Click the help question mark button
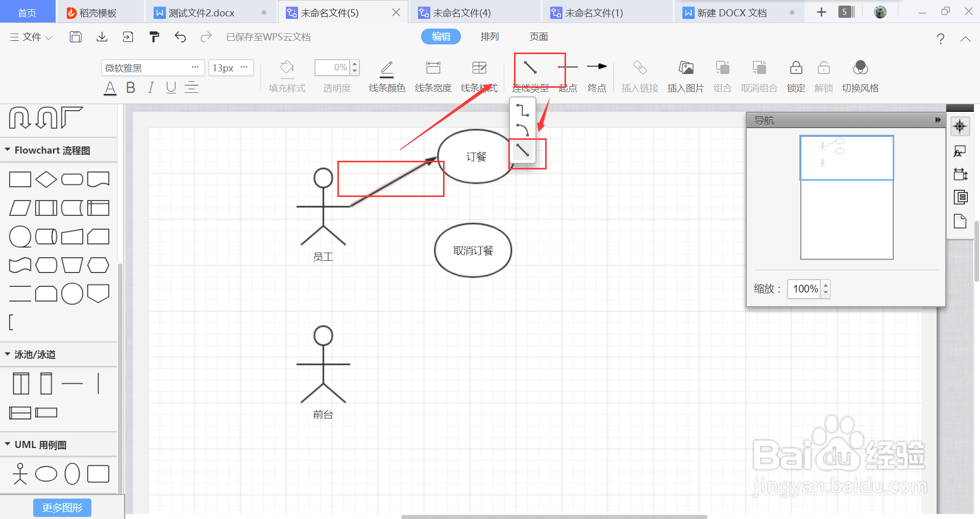 tap(940, 39)
